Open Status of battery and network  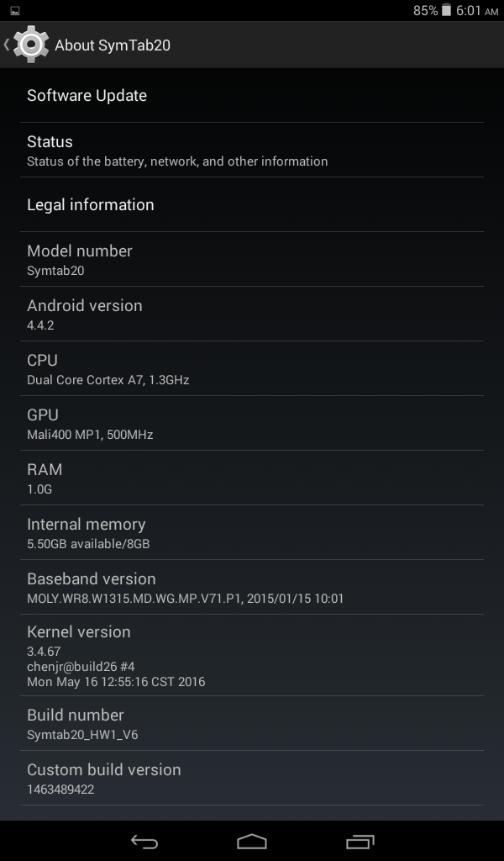(x=252, y=150)
